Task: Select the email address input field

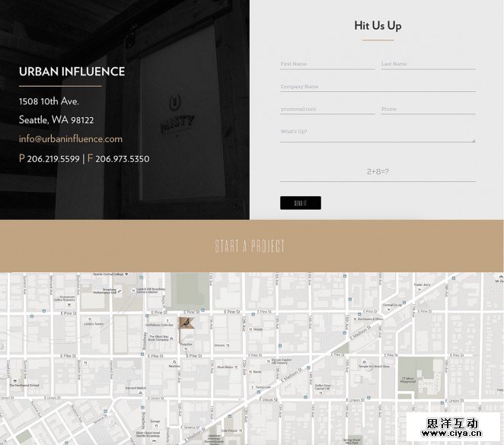Action: pos(327,109)
